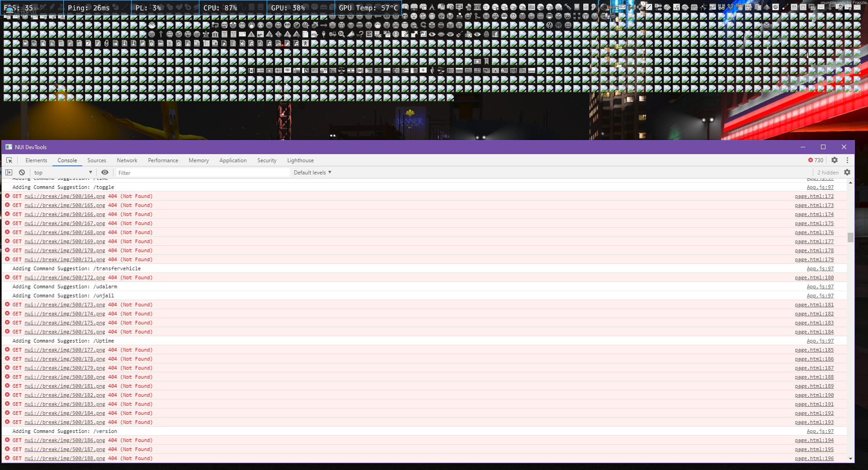This screenshot has width=868, height=470.
Task: Show the console sidebar panel
Action: 9,172
